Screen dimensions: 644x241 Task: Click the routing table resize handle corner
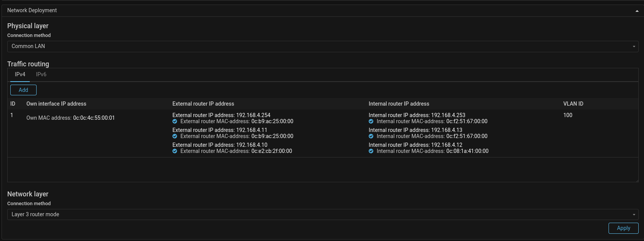point(637,181)
